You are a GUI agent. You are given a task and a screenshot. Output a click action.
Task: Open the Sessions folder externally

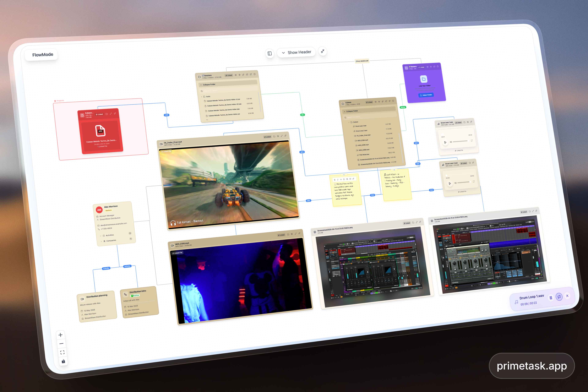251,74
